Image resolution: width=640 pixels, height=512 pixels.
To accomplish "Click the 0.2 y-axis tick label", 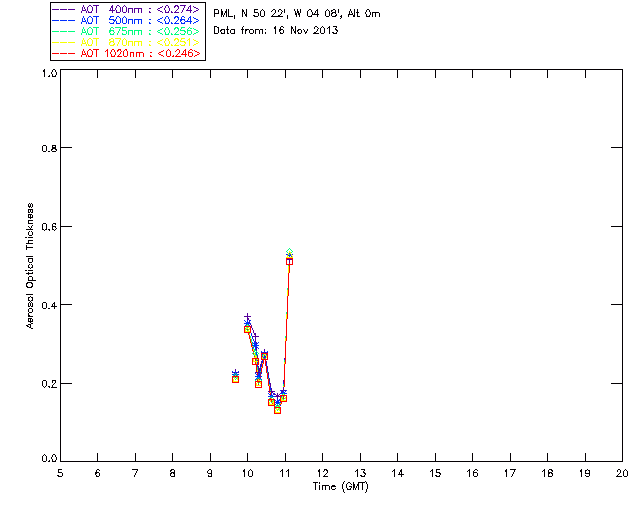I will [49, 384].
